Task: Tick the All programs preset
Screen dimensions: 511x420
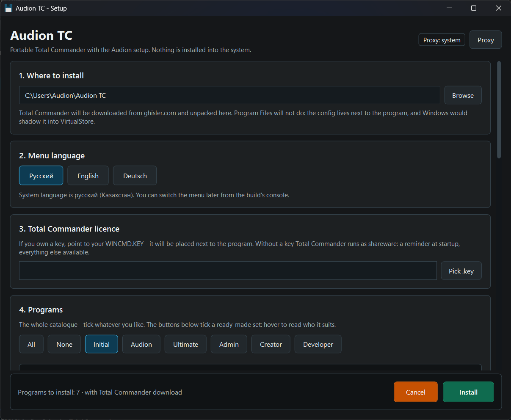Action: (31, 344)
